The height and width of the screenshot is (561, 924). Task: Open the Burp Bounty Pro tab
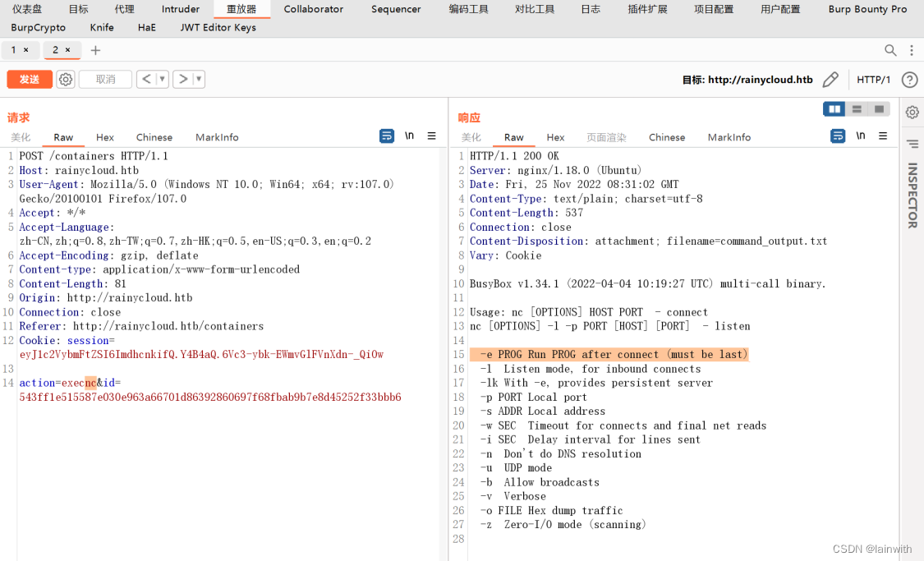pyautogui.click(x=867, y=9)
